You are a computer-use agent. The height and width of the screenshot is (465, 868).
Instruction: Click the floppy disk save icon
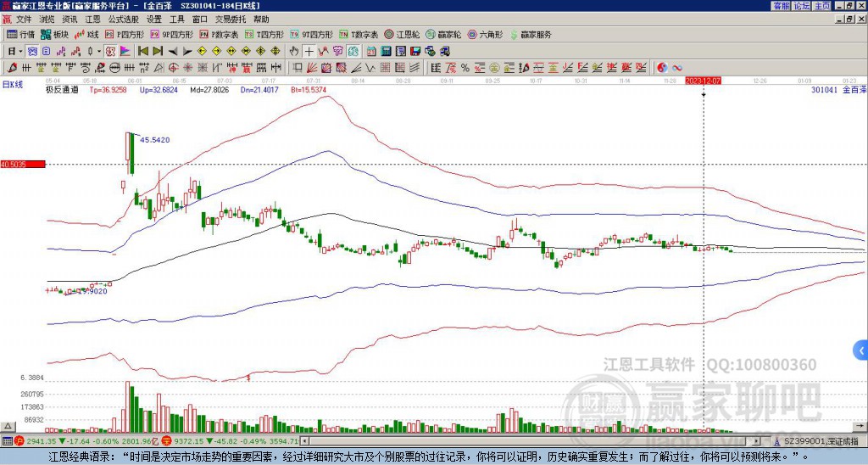click(x=415, y=52)
